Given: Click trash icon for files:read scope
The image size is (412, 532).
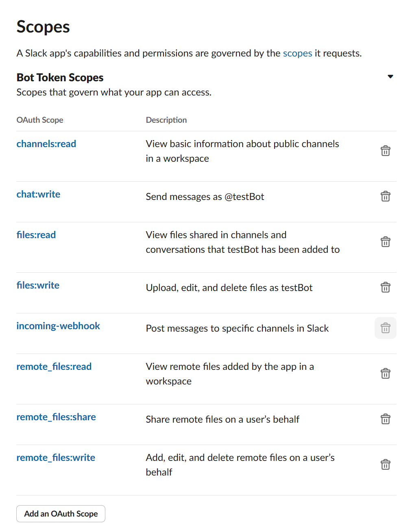Looking at the screenshot, I should 385,242.
